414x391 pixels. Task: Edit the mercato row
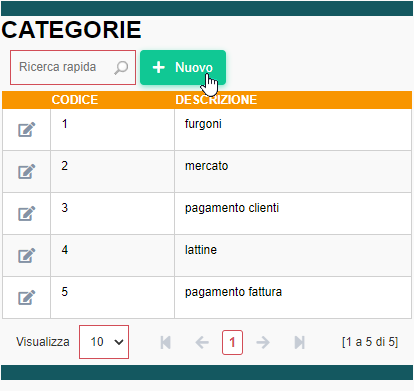click(x=27, y=172)
